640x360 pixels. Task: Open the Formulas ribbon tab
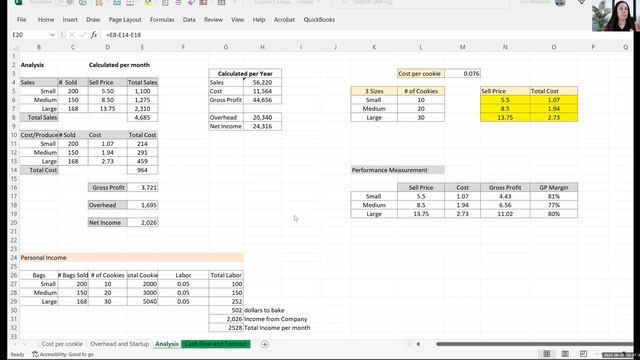(x=162, y=20)
